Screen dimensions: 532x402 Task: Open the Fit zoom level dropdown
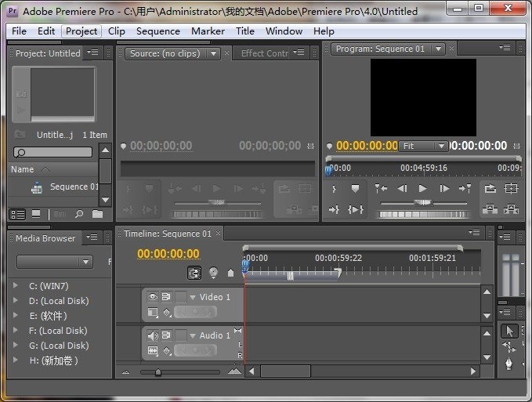tap(424, 146)
